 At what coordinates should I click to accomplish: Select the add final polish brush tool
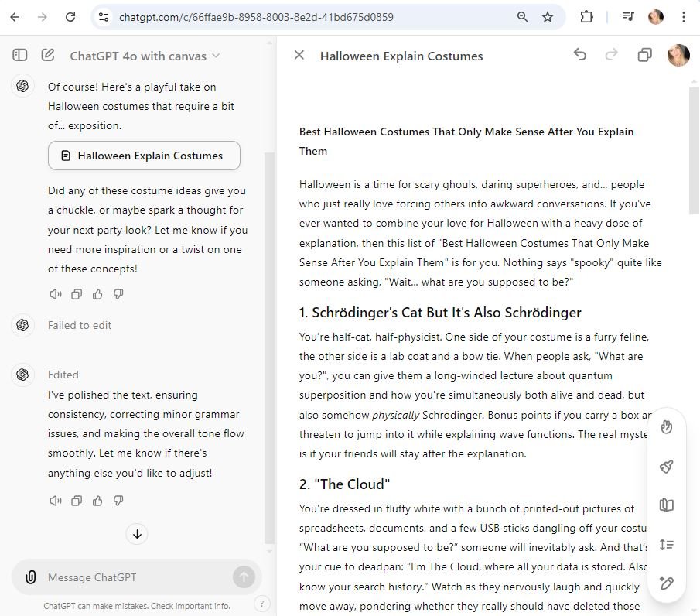pos(667,466)
